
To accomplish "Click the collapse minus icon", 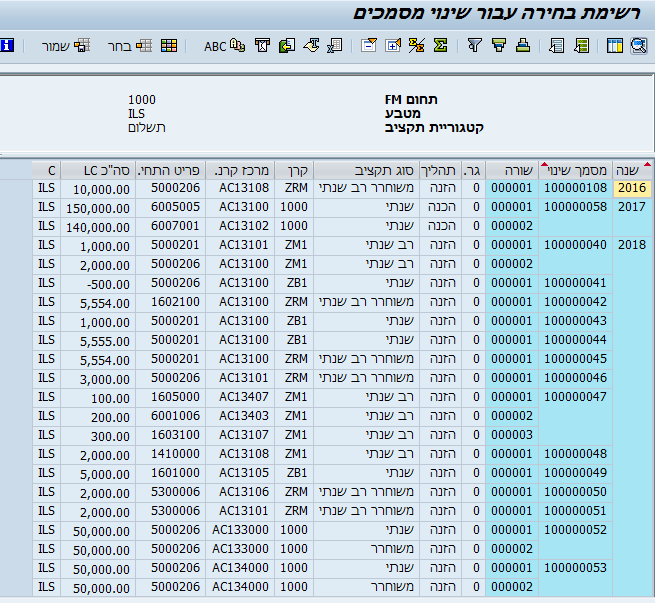I will click(x=369, y=45).
